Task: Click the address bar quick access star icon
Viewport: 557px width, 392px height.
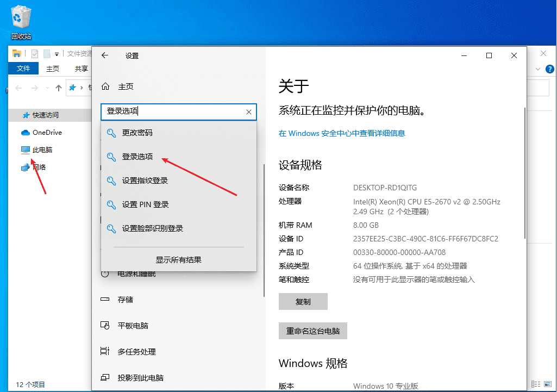Action: pos(72,88)
